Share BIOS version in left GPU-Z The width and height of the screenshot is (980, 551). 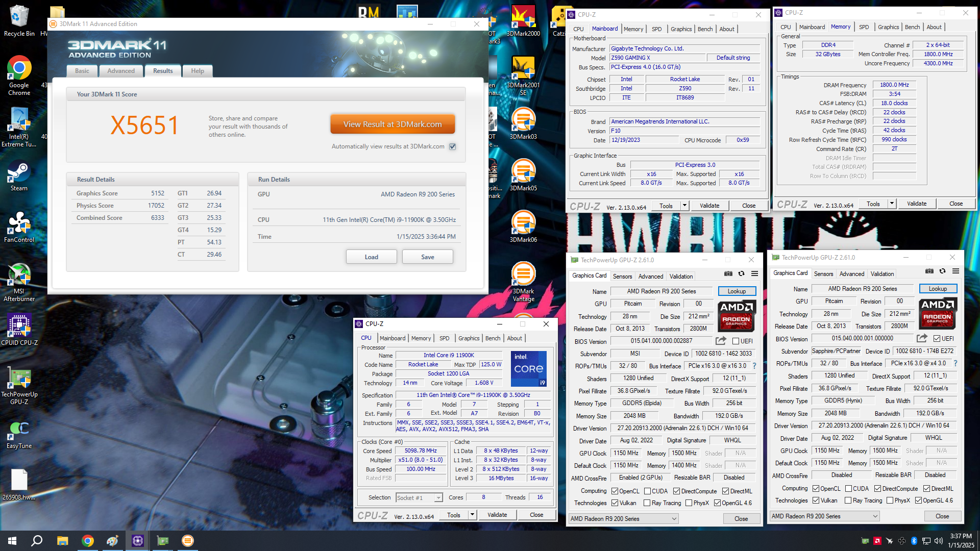(721, 341)
